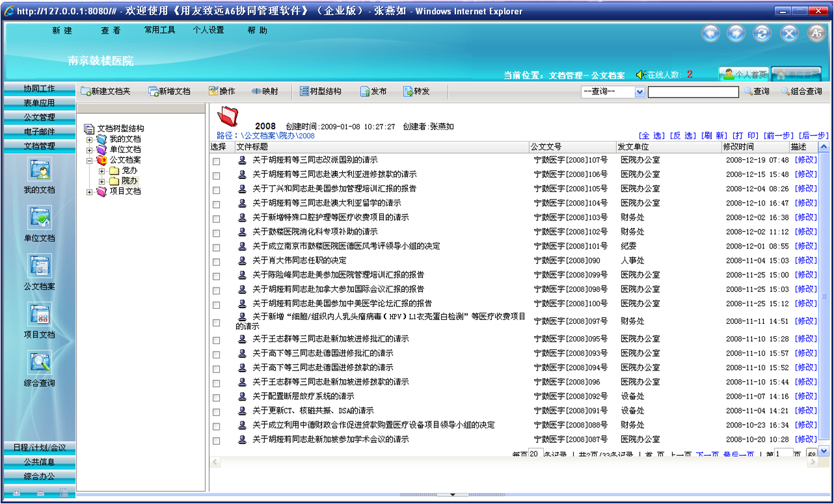The width and height of the screenshot is (834, 504).
Task: Select checkbox beside 关于配置断层放疗系统的请示
Action: tap(216, 397)
